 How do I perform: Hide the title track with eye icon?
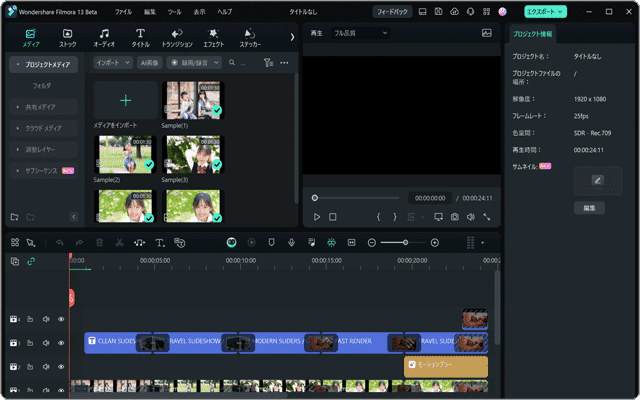click(x=61, y=343)
